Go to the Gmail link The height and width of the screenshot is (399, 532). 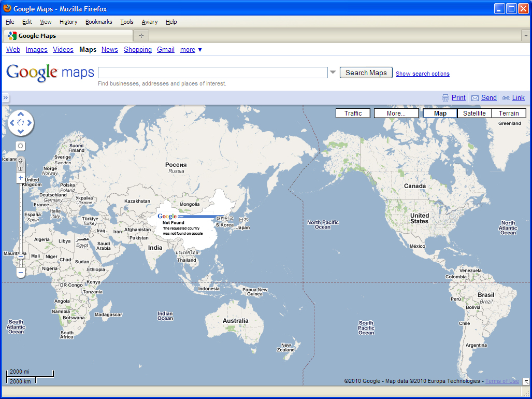[x=166, y=50]
